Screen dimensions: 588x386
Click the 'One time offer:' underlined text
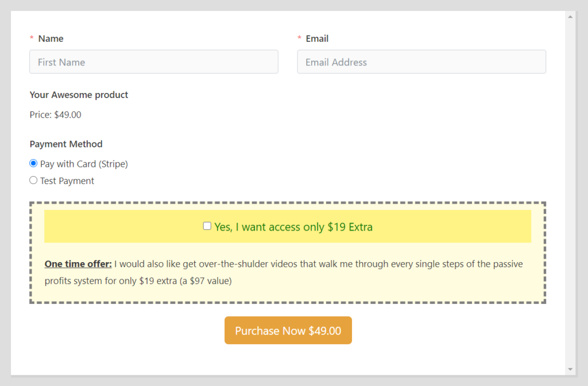[x=78, y=264]
